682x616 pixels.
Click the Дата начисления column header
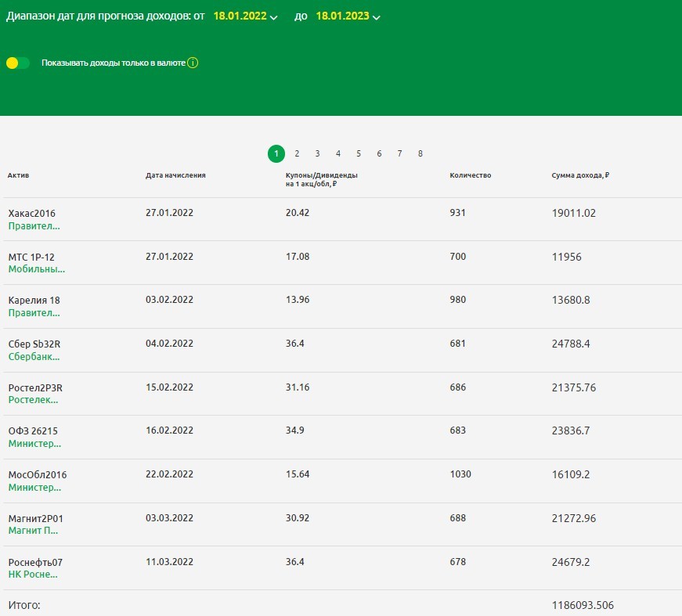(x=175, y=175)
